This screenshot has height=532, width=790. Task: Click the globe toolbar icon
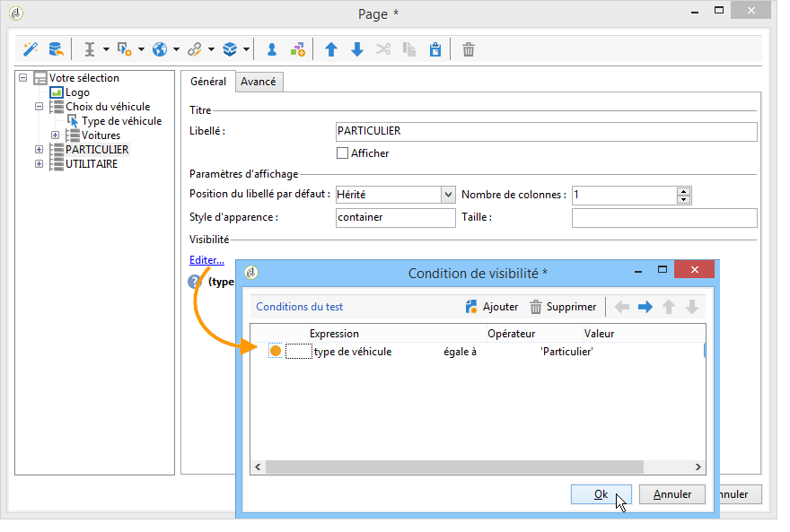[x=160, y=49]
